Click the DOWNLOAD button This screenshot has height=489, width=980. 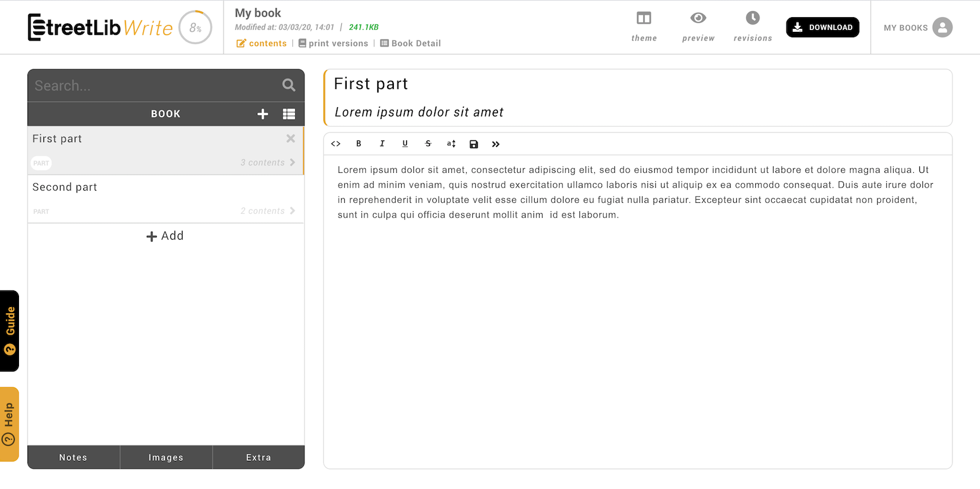[x=823, y=27]
